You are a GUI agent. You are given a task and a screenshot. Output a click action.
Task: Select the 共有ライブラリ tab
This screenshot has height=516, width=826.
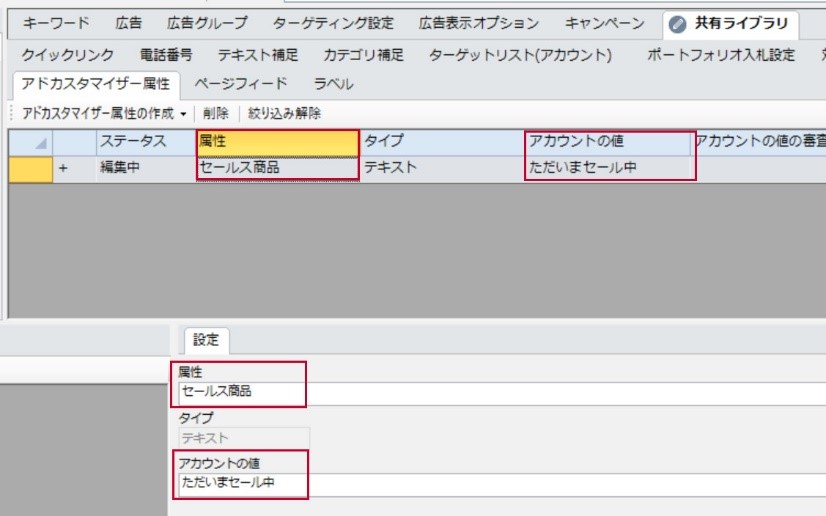[x=731, y=24]
